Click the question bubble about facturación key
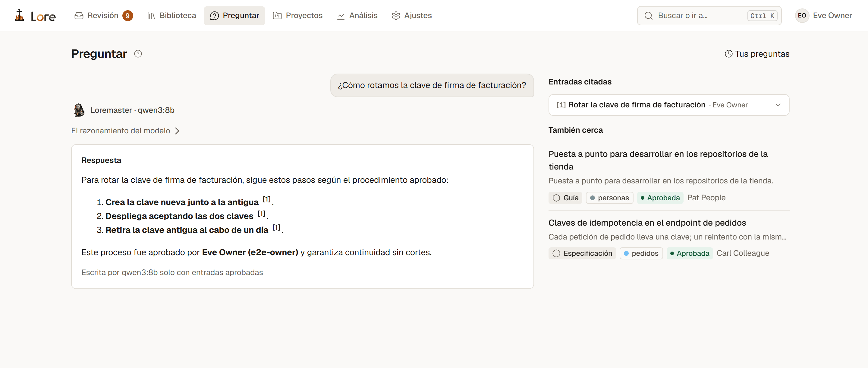The image size is (868, 368). 432,85
